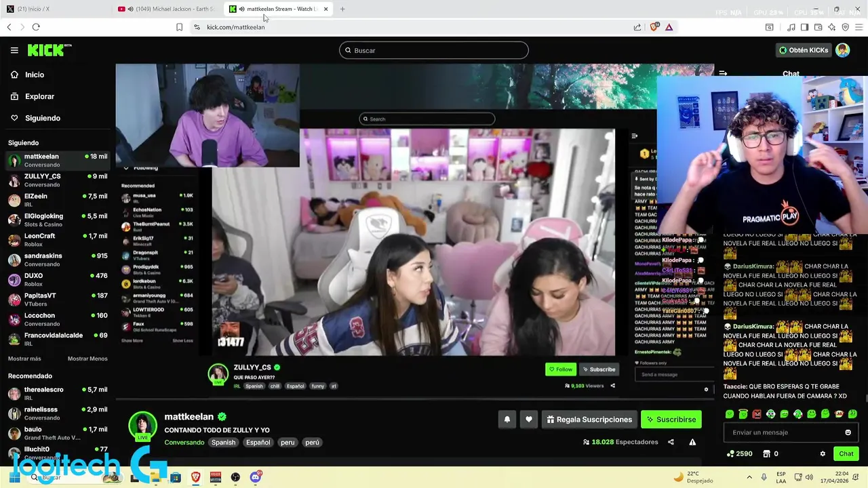The image size is (868, 488).
Task: Open Locochon channel in sidebar
Action: (x=57, y=319)
